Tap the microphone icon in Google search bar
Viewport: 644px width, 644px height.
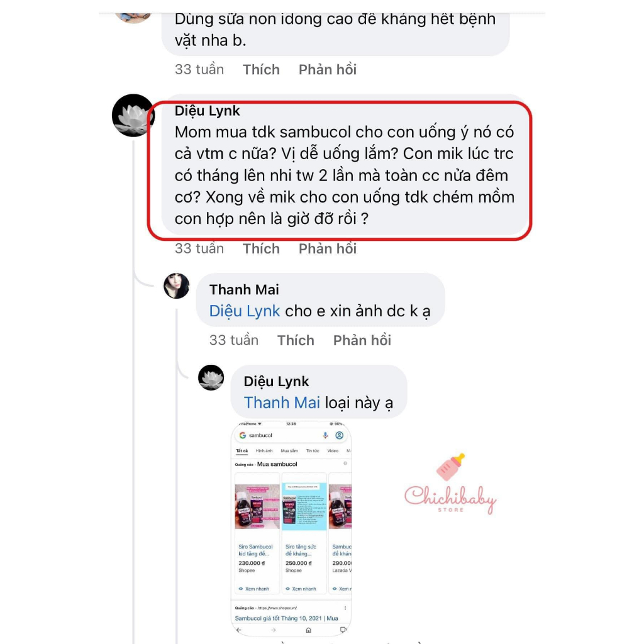click(325, 435)
